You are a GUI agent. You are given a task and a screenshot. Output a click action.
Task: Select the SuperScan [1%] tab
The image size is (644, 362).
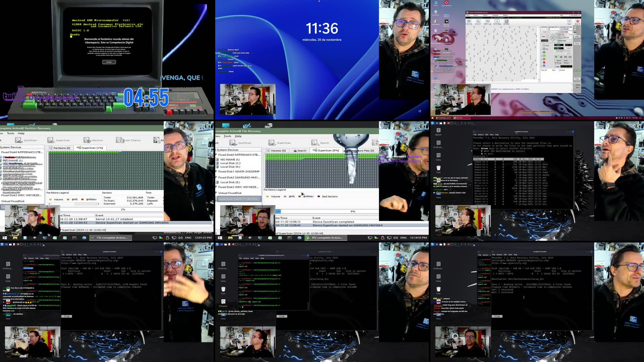click(90, 148)
